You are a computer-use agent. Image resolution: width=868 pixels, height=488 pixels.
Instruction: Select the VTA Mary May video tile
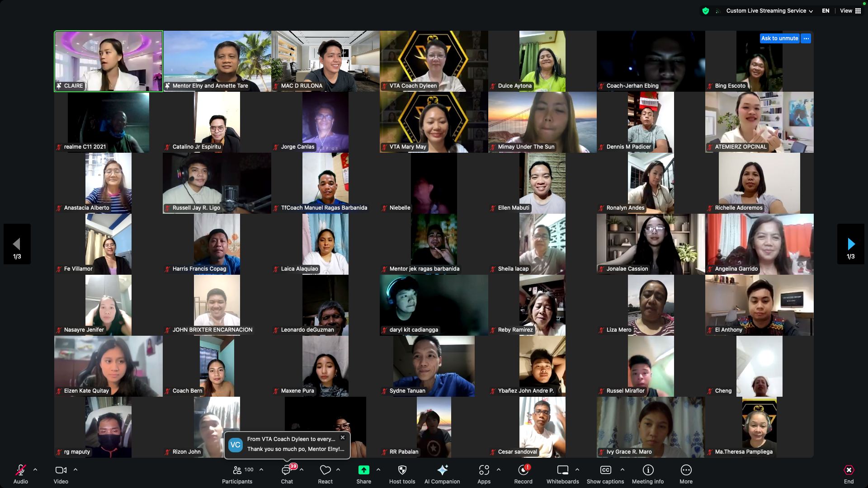434,122
